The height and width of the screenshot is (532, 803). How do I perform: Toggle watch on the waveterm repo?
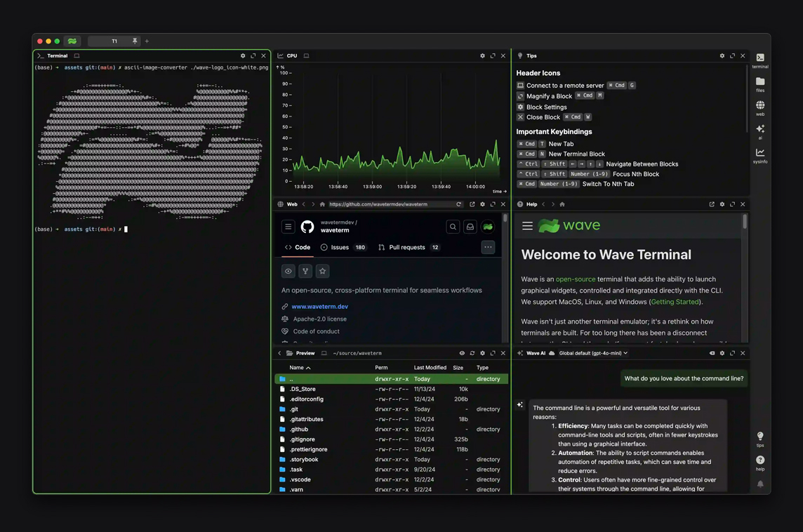pyautogui.click(x=288, y=271)
